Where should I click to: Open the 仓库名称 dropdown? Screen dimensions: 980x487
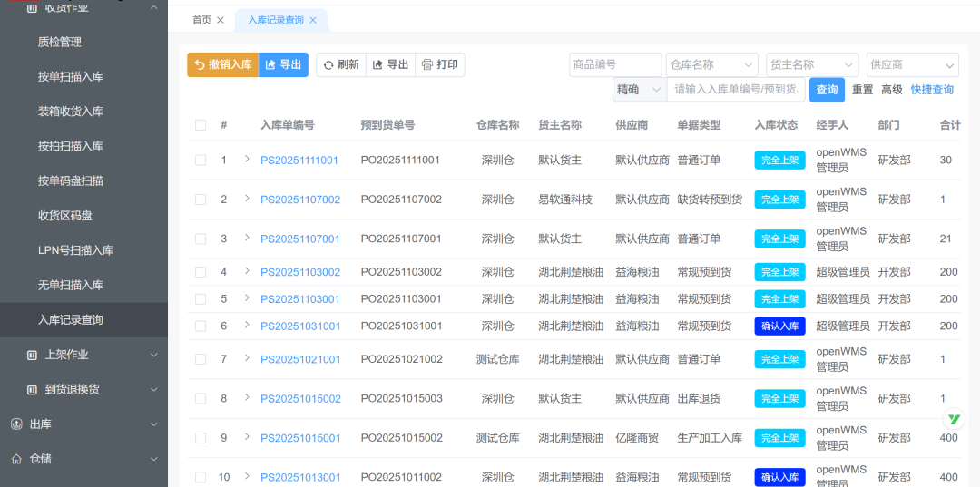point(710,65)
